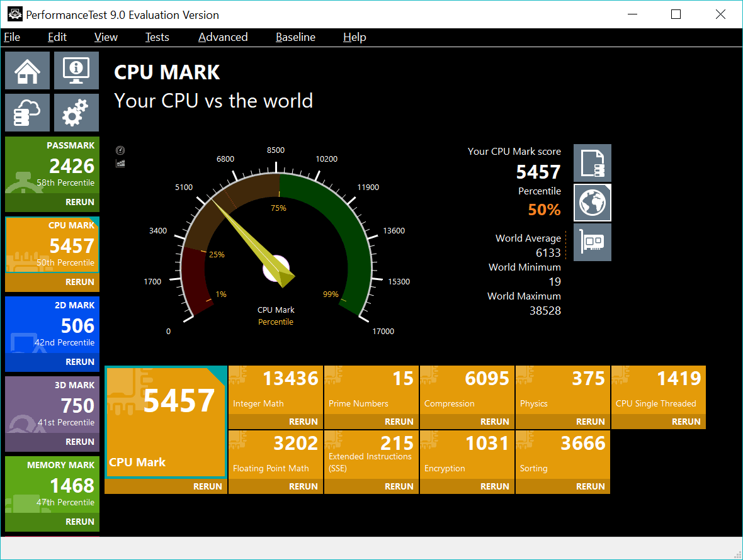743x560 pixels.
Task: Click the world comparison globe icon
Action: (x=593, y=203)
